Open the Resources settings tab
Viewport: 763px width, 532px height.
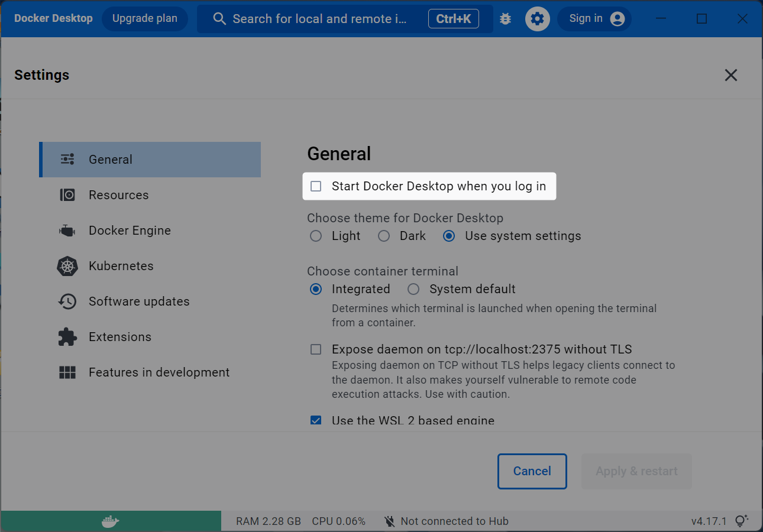pyautogui.click(x=150, y=195)
